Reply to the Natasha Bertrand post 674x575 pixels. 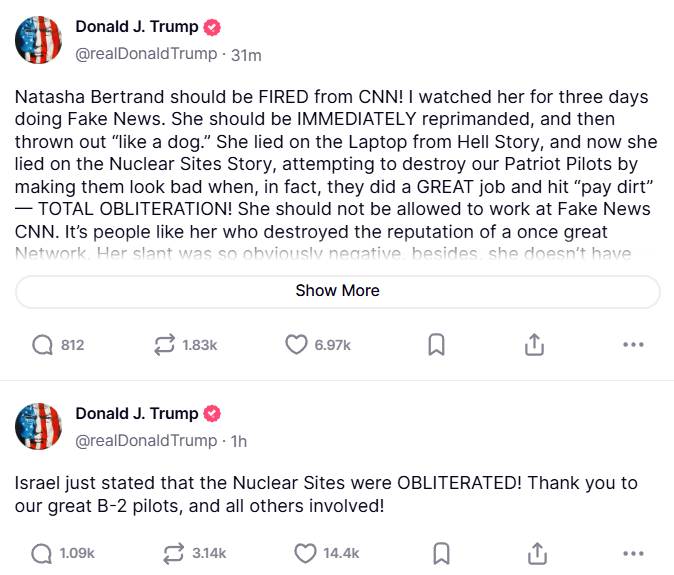click(x=43, y=345)
